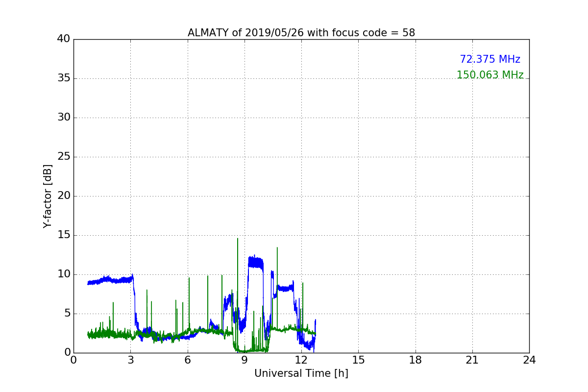The image size is (588, 392).
Task: Click y-axis tick label 35
Action: [x=64, y=78]
